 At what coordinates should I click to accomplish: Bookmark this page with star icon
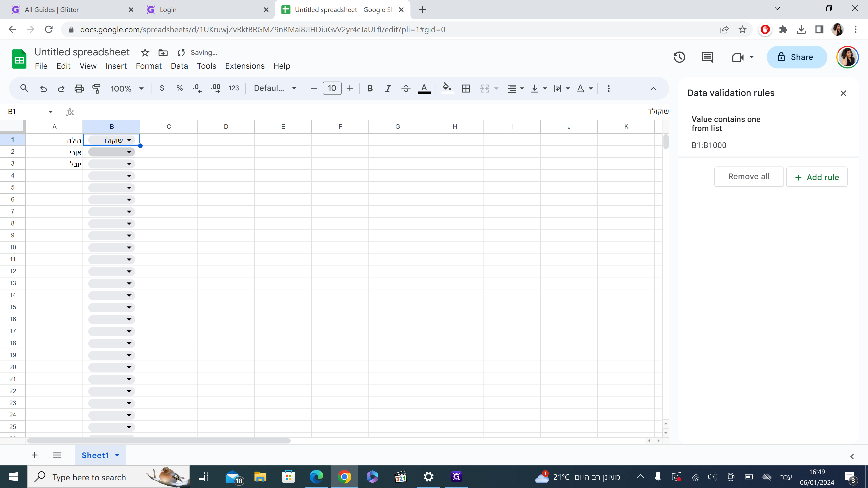click(x=742, y=30)
